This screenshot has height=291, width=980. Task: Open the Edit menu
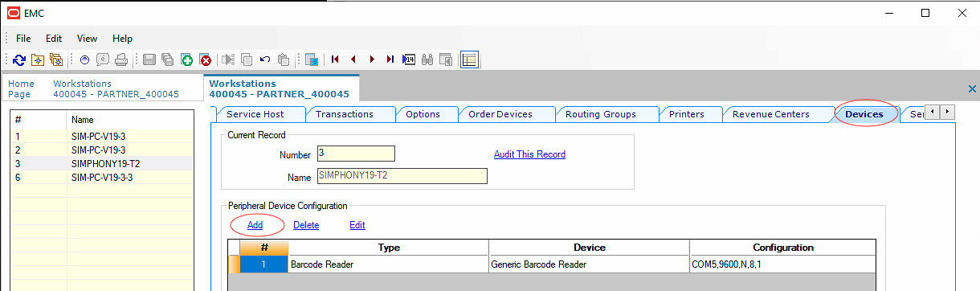[x=54, y=39]
